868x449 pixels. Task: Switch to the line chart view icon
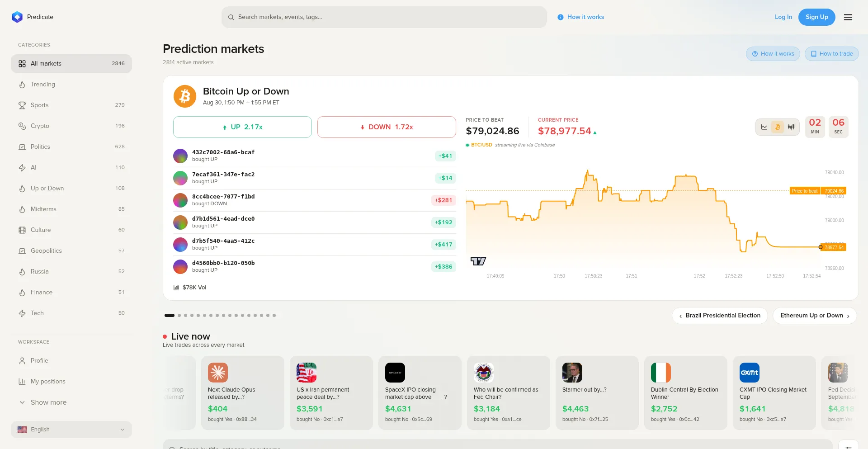click(764, 127)
